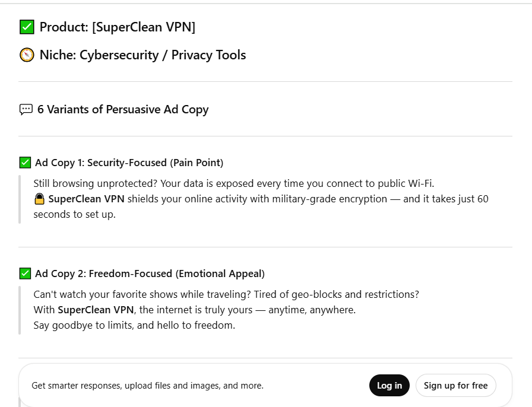Select the Ad Copy 2: Freedom-Focused heading
The height and width of the screenshot is (407, 532).
(150, 274)
